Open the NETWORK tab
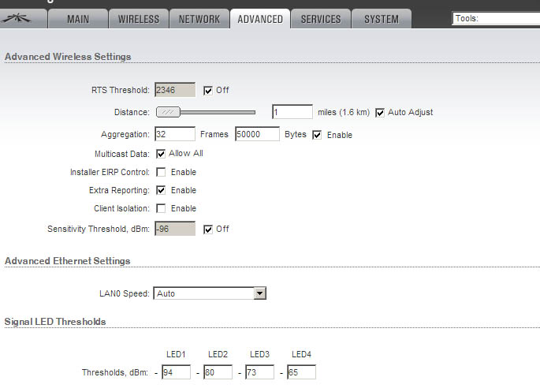 pyautogui.click(x=199, y=19)
